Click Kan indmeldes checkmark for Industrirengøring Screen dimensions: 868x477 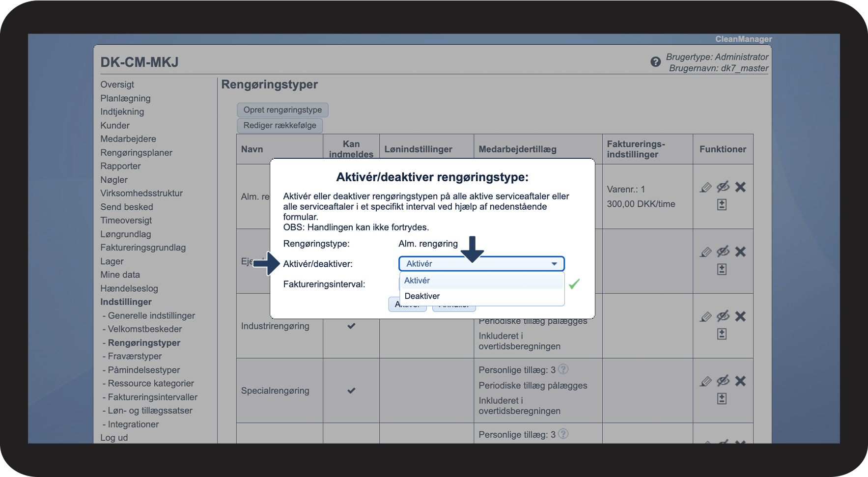tap(351, 326)
